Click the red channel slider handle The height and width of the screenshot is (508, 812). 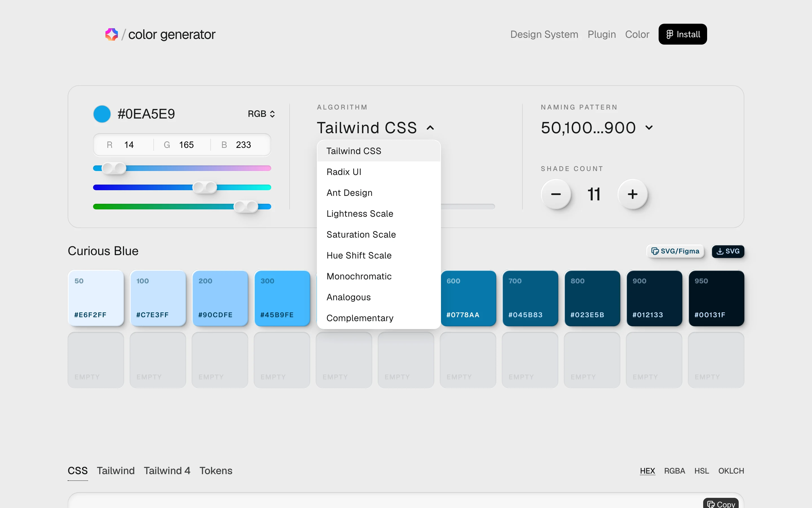coord(114,168)
